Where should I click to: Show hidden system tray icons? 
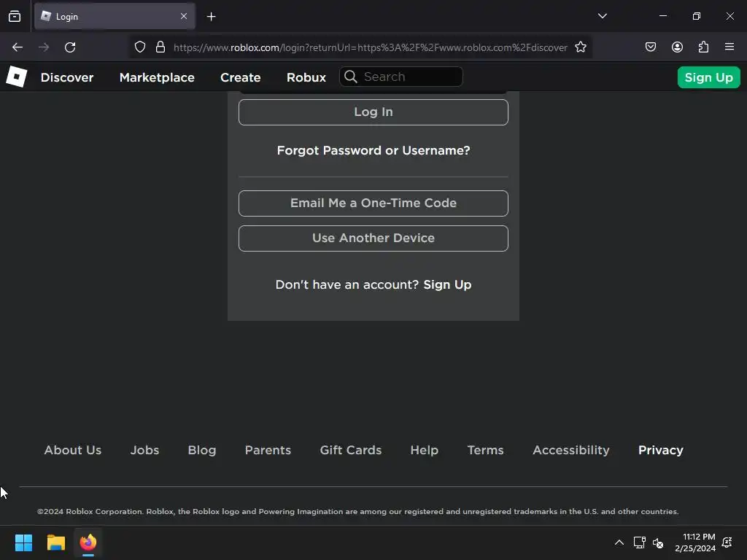coord(619,542)
